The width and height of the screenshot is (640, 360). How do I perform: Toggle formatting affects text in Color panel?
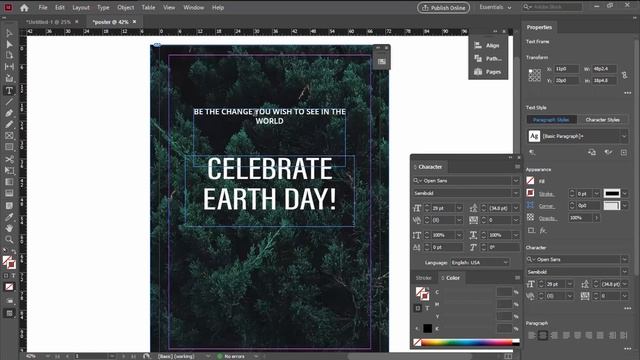pyautogui.click(x=427, y=308)
